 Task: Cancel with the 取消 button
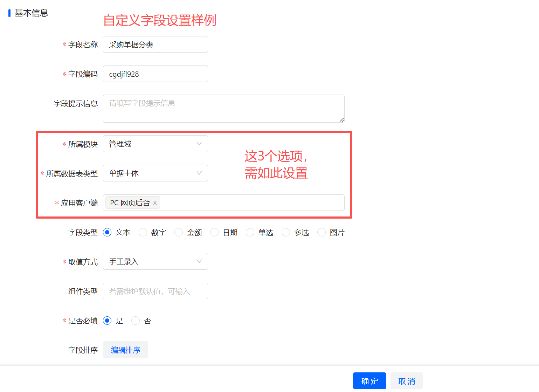pyautogui.click(x=407, y=381)
